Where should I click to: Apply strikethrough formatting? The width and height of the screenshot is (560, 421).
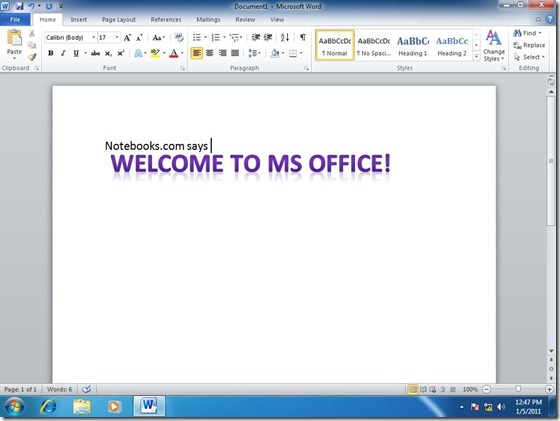click(x=95, y=53)
